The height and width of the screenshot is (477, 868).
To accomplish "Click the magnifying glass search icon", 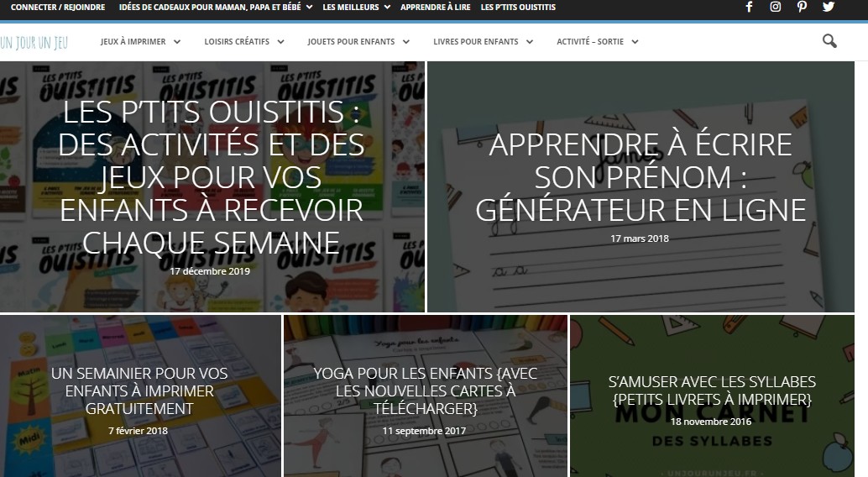I will 829,41.
